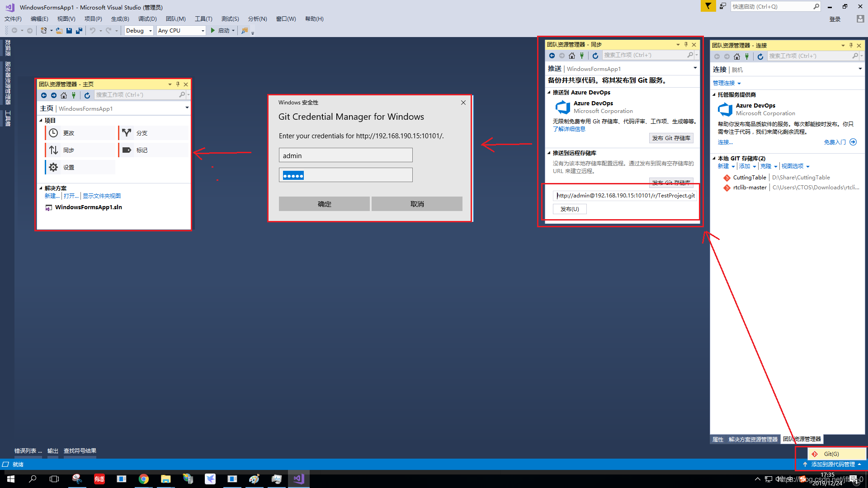The image size is (868, 488).
Task: Collapse 推送到远程存储库 section
Action: click(x=549, y=153)
